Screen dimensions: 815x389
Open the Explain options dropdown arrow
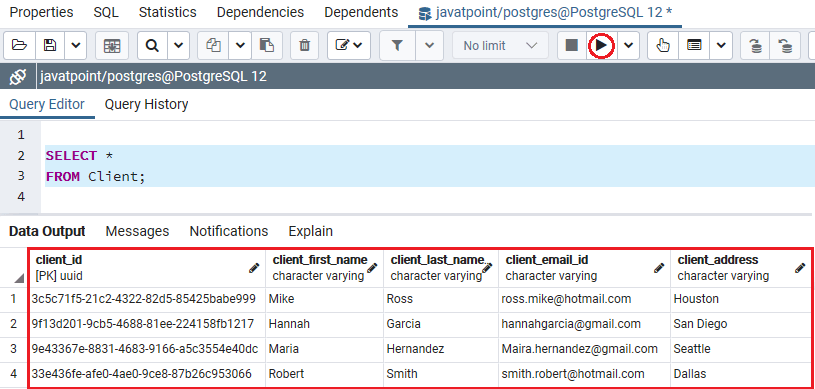tap(721, 46)
